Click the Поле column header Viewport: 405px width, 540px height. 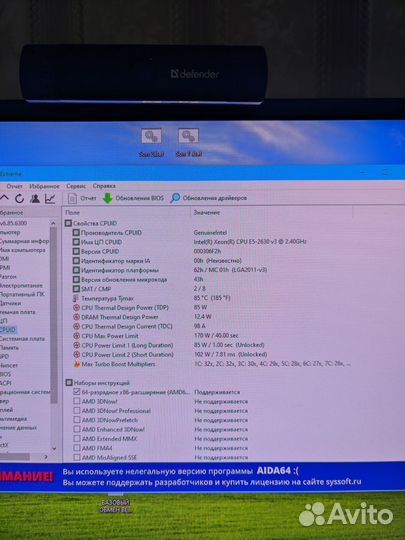coord(72,213)
